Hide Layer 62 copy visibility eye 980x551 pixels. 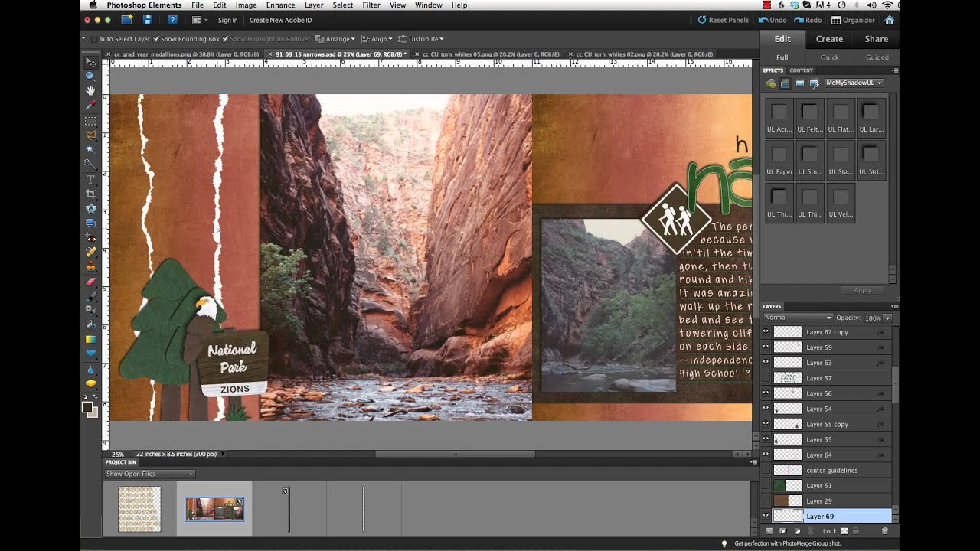coord(766,331)
